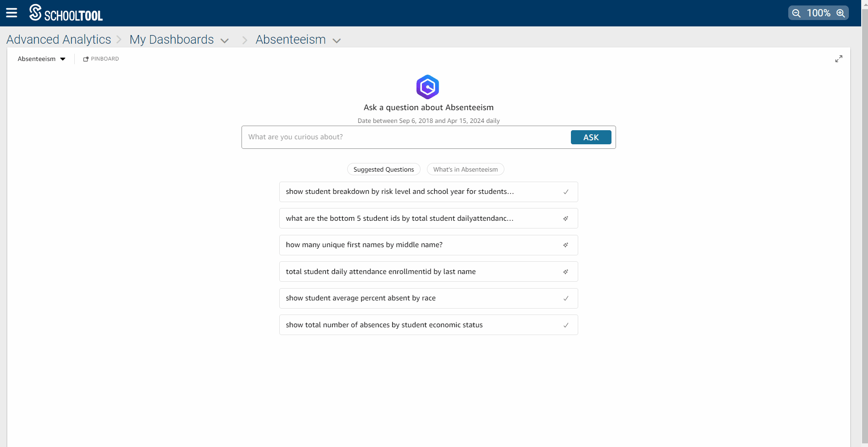Click the ASK button
868x447 pixels.
coord(591,137)
